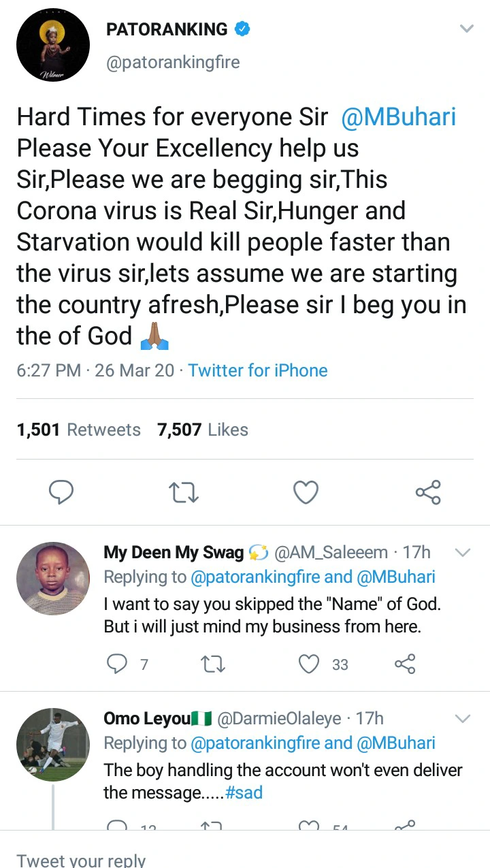Reply to Patoranking's main tweet
Viewport: 490px width, 868px height.
point(61,492)
